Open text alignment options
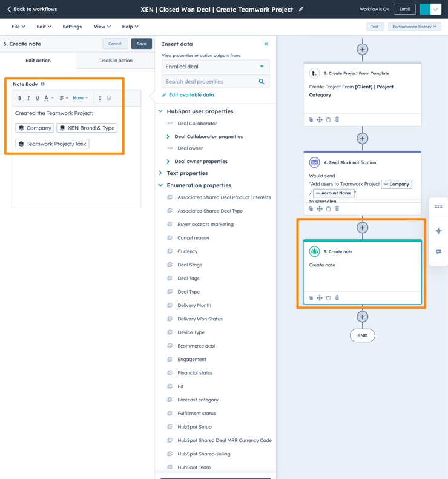448x479 pixels. (x=64, y=98)
